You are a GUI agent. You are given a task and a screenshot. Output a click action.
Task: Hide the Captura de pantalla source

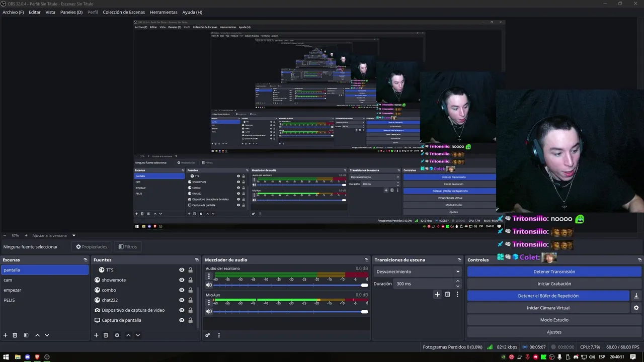pyautogui.click(x=182, y=320)
